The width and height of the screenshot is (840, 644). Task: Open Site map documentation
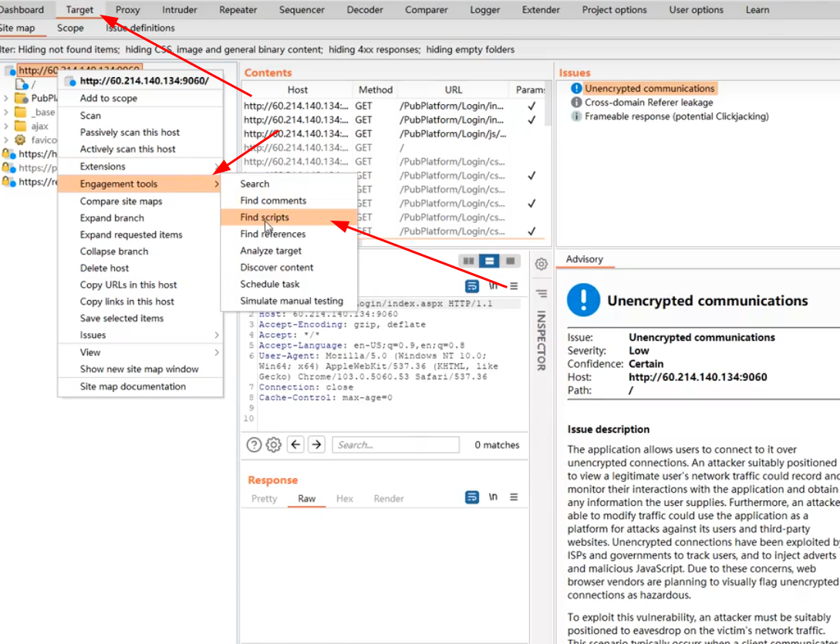click(x=140, y=386)
